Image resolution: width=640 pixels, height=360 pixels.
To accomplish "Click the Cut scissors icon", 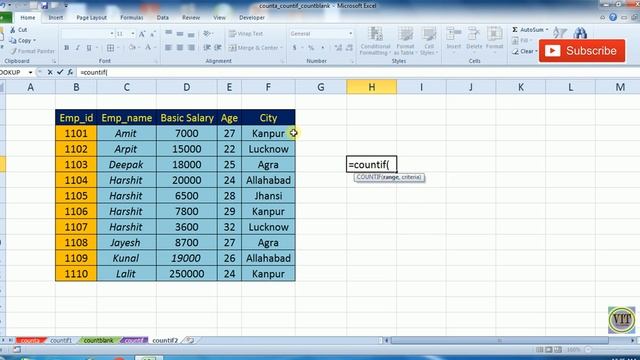I will (13, 30).
